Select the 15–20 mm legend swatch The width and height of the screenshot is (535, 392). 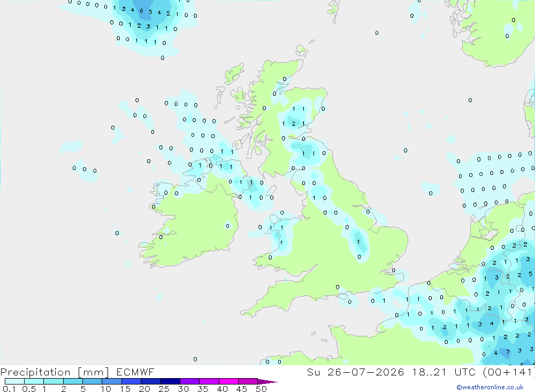coord(131,381)
